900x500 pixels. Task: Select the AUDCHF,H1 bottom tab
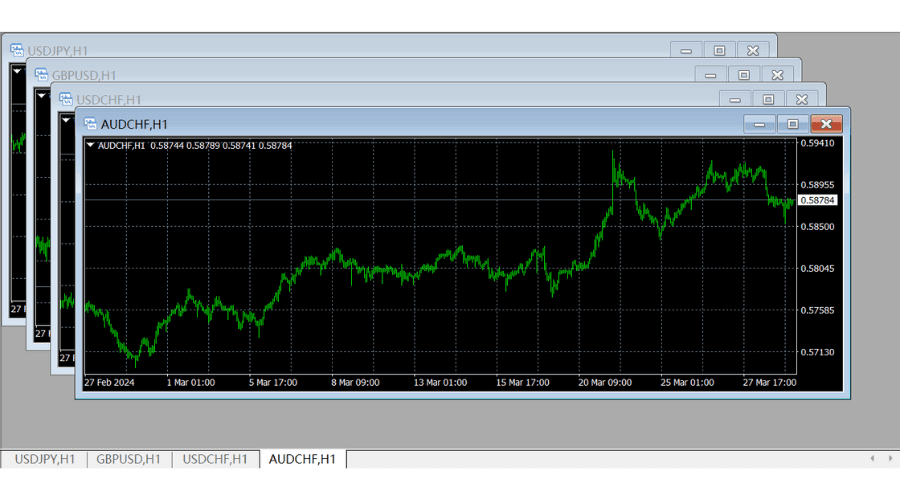coord(303,459)
